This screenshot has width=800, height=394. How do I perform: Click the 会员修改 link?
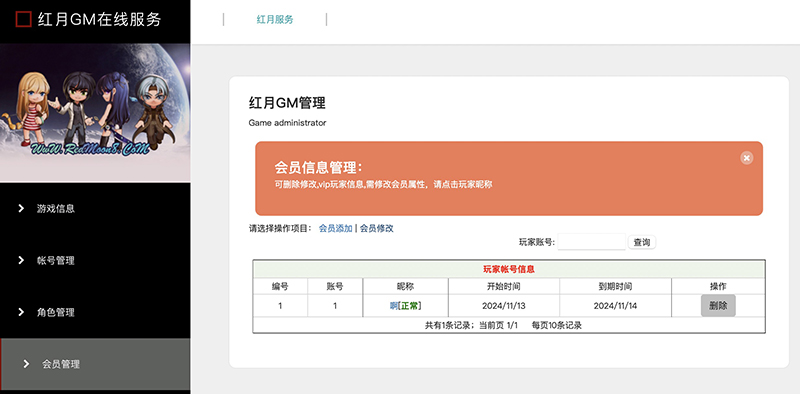(x=377, y=229)
